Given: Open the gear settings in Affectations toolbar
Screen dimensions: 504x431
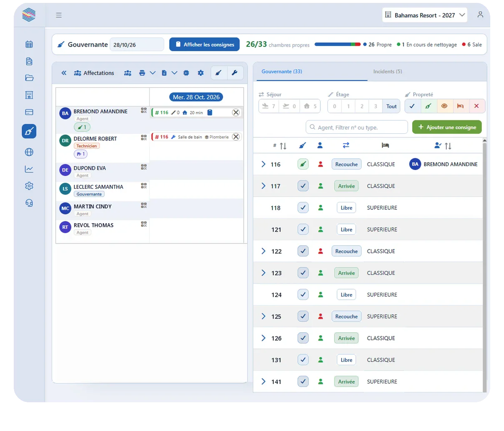Looking at the screenshot, I should coord(201,73).
